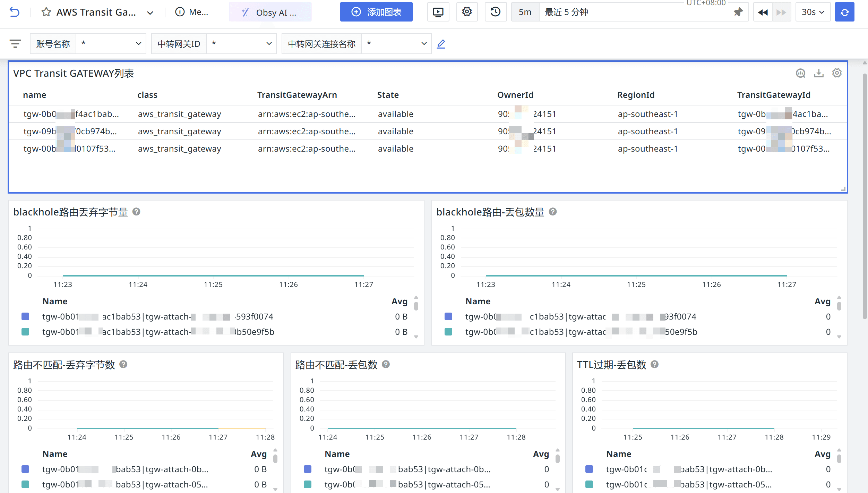868x493 pixels.
Task: Open the 中转网关连接名称 value dropdown
Action: 396,44
